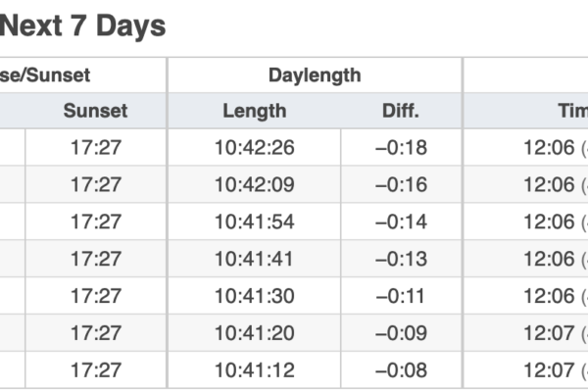Select the daylength value 10:42:26
The height and width of the screenshot is (392, 588).
coord(254,147)
